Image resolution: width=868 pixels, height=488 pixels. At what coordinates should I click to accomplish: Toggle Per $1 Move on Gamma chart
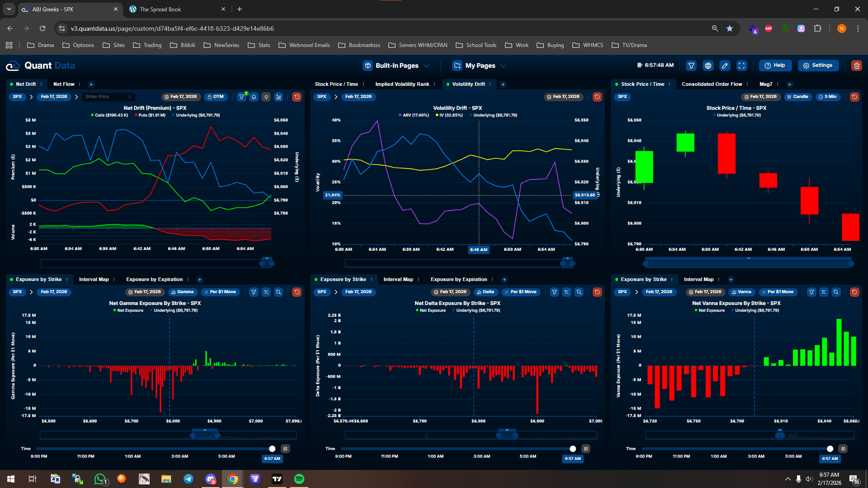(x=219, y=292)
